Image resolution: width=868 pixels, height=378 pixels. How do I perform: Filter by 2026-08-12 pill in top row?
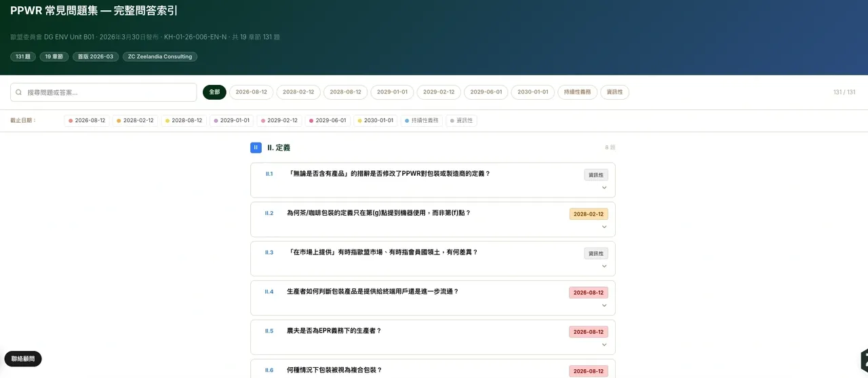click(251, 92)
